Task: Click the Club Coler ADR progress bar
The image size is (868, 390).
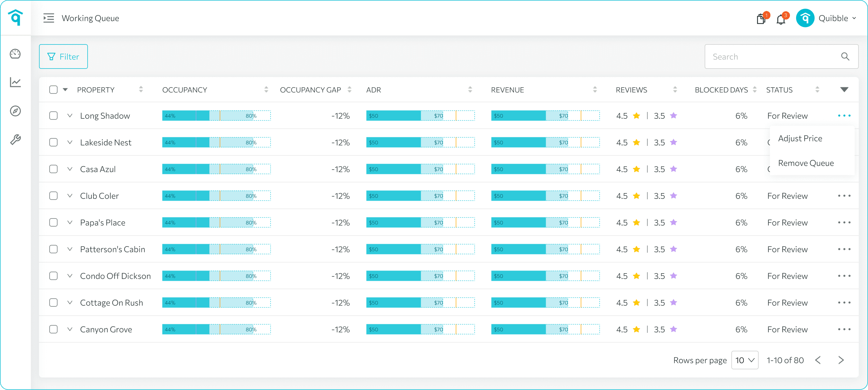Action: coord(420,196)
